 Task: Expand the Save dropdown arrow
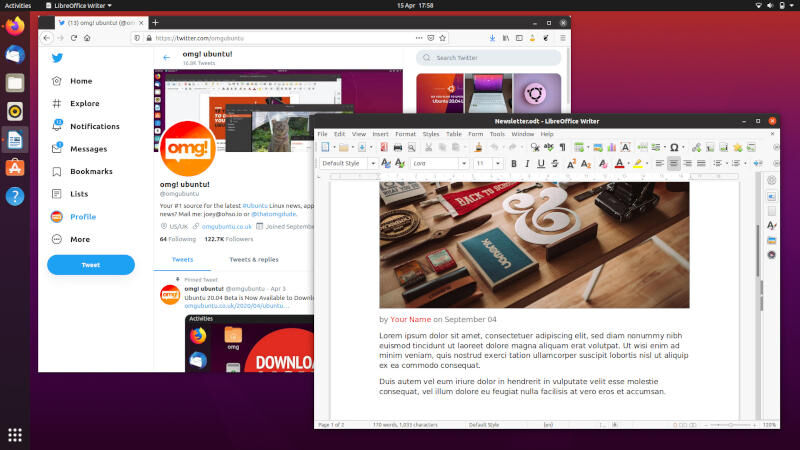(x=371, y=147)
